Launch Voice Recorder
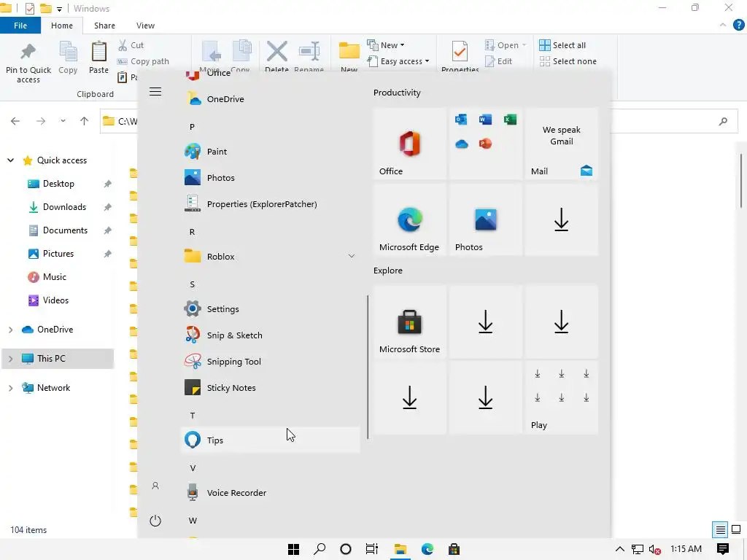Image resolution: width=747 pixels, height=560 pixels. click(x=271, y=493)
